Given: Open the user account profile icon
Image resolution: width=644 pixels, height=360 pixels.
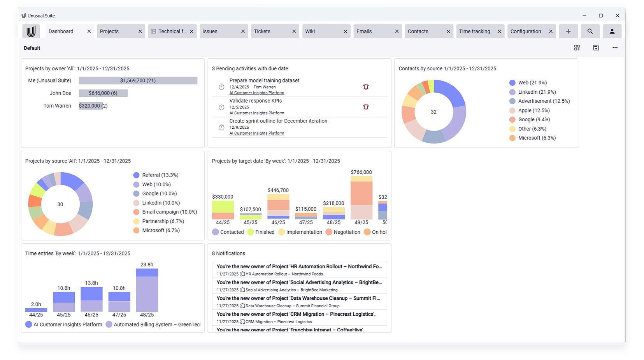Looking at the screenshot, I should [612, 31].
